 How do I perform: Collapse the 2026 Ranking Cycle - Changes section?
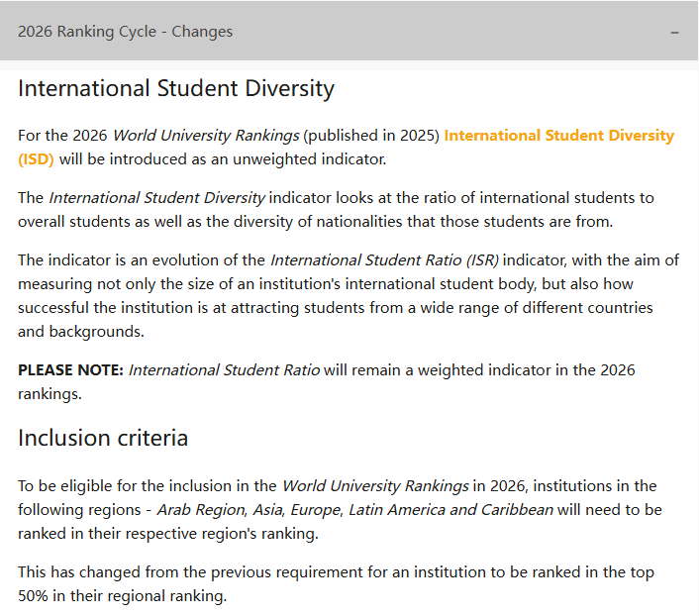click(x=349, y=31)
